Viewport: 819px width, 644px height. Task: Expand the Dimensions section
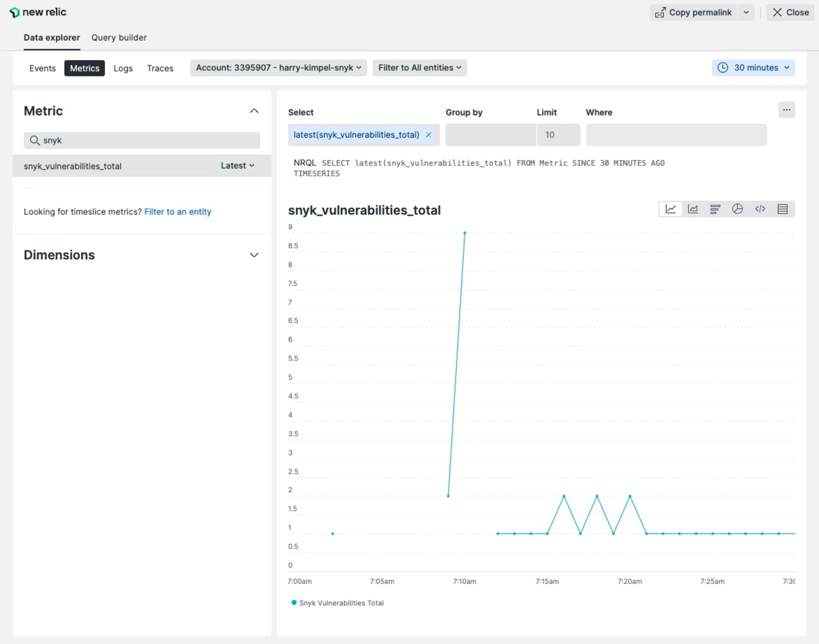click(x=254, y=255)
